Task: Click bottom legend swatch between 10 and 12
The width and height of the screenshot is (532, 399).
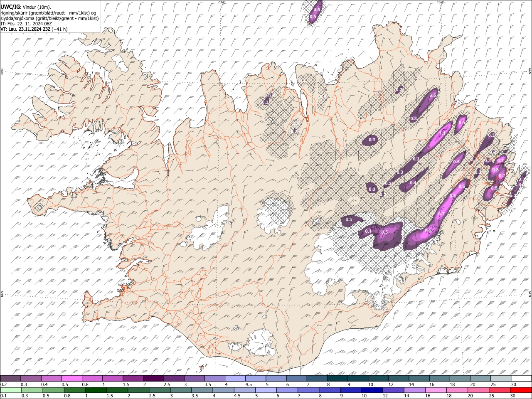Action: (x=372, y=390)
